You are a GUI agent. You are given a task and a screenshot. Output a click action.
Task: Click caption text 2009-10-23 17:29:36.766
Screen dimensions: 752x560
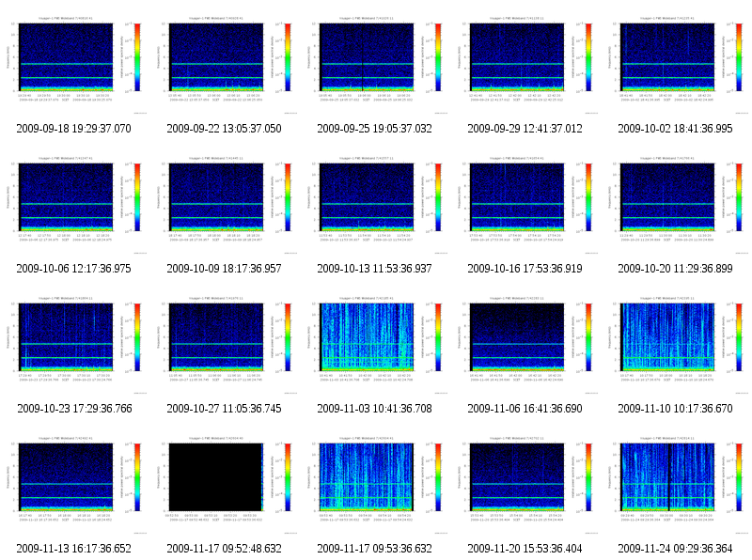74,409
